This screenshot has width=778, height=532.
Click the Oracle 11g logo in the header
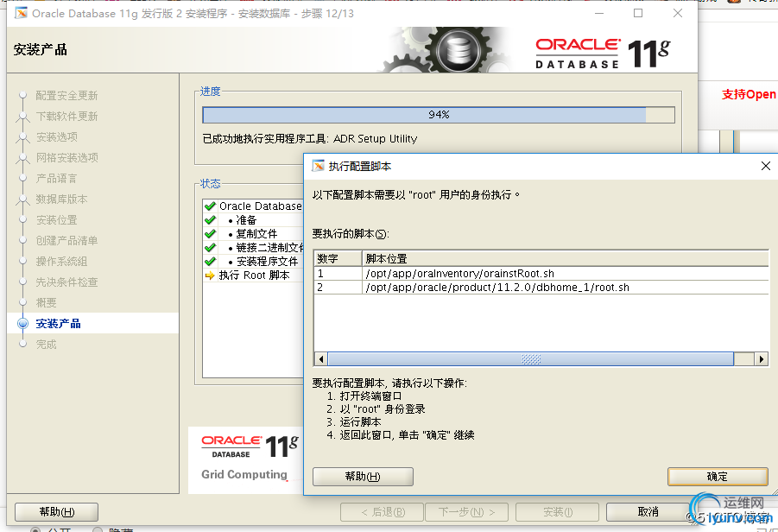pos(603,53)
